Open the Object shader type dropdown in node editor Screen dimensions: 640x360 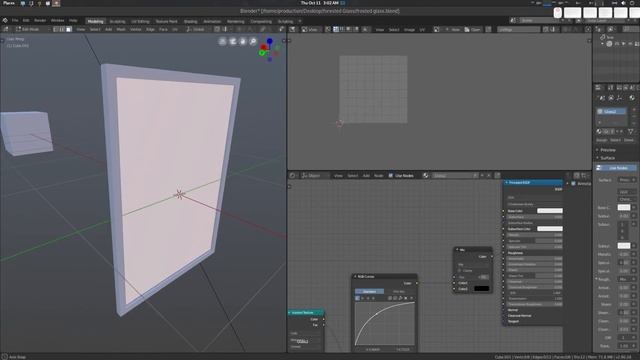(x=315, y=176)
